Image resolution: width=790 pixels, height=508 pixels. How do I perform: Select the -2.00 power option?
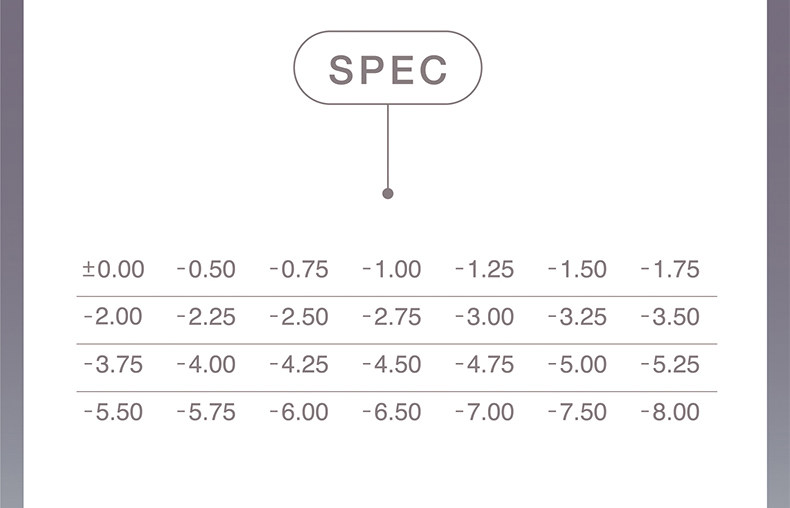click(x=113, y=318)
